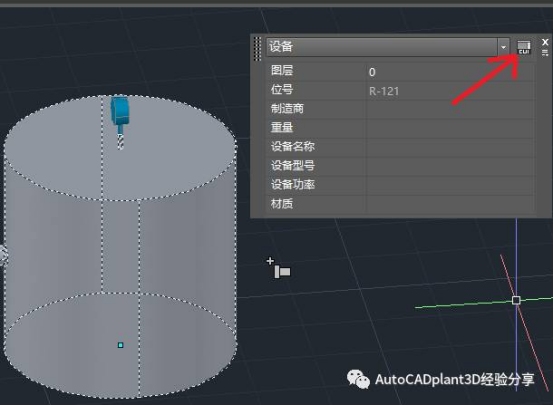The height and width of the screenshot is (406, 554).
Task: Click the 设备 combo box field
Action: 382,47
